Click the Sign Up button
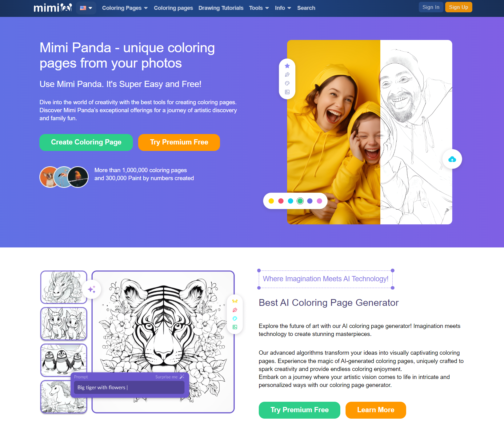 tap(458, 7)
